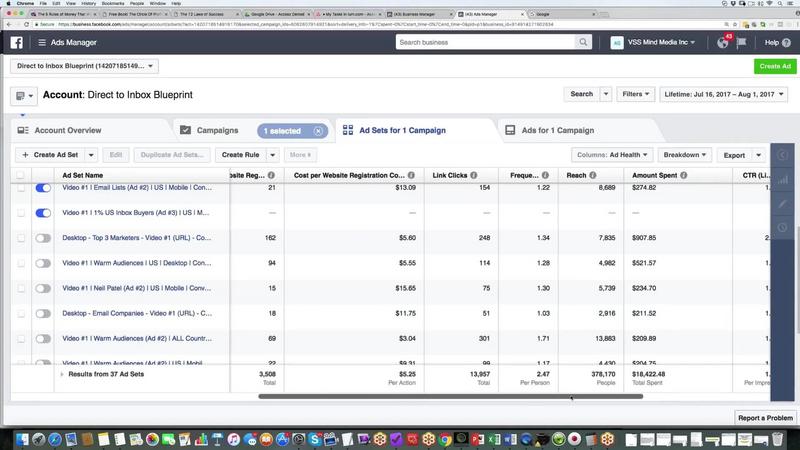Click the search magnifier button
This screenshot has width=800, height=450.
(583, 42)
